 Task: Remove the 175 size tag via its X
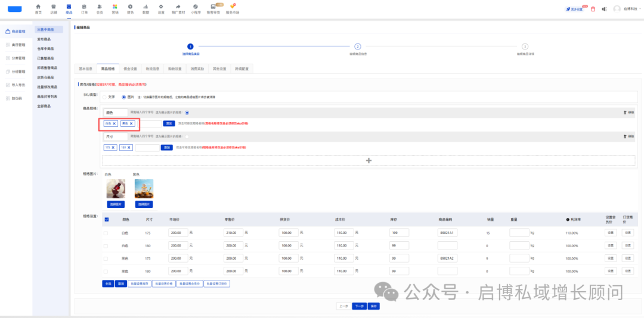pyautogui.click(x=113, y=147)
